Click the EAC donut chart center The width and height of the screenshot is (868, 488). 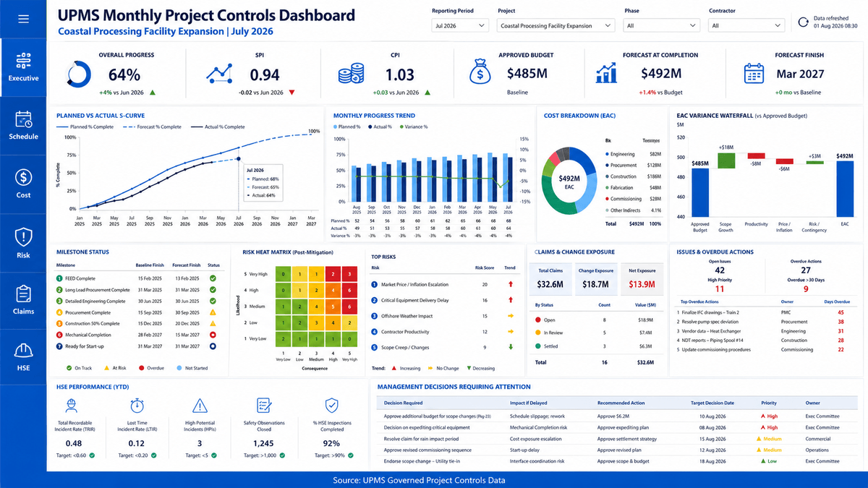click(568, 181)
